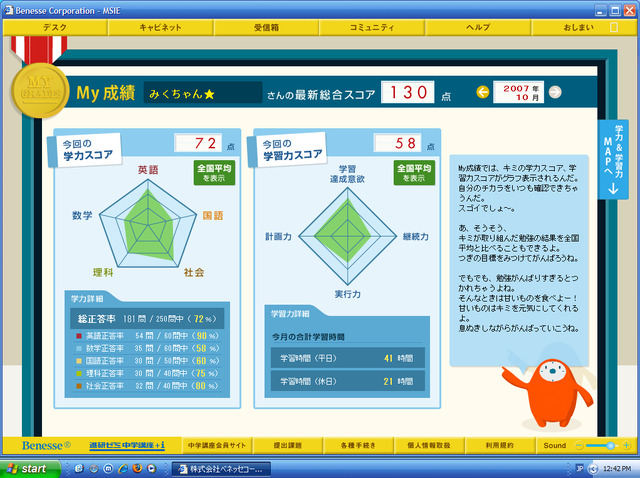Show 全国平均 on 学力スコア chart
This screenshot has height=478, width=640.
(214, 173)
